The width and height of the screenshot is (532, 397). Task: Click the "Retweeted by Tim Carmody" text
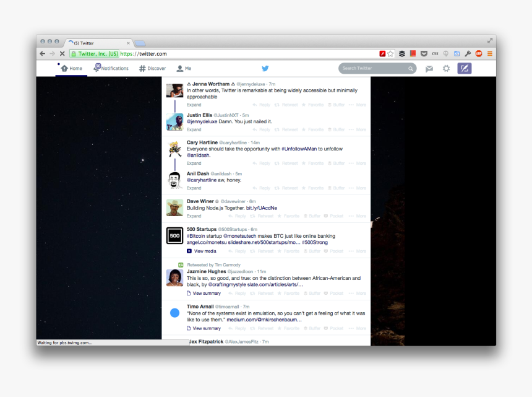pyautogui.click(x=213, y=265)
